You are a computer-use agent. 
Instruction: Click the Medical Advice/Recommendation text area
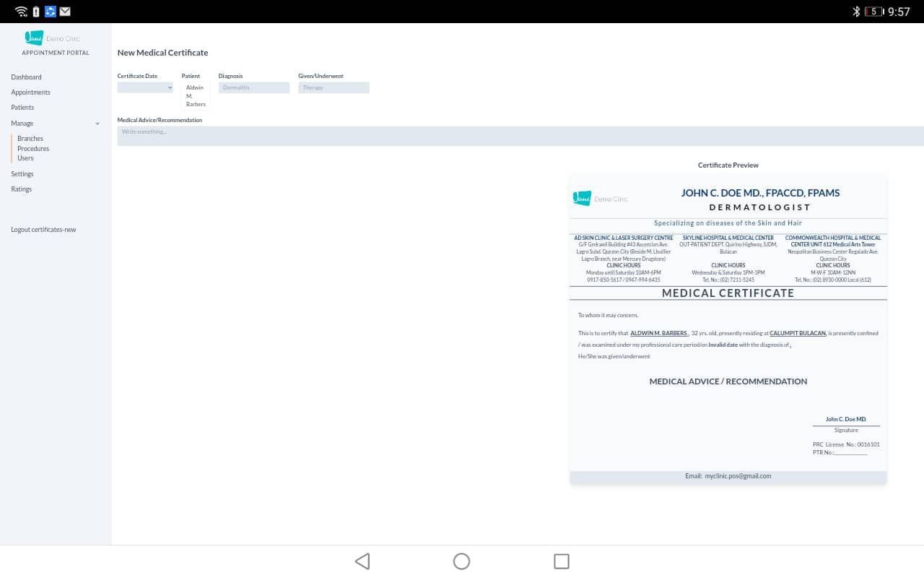(520, 136)
